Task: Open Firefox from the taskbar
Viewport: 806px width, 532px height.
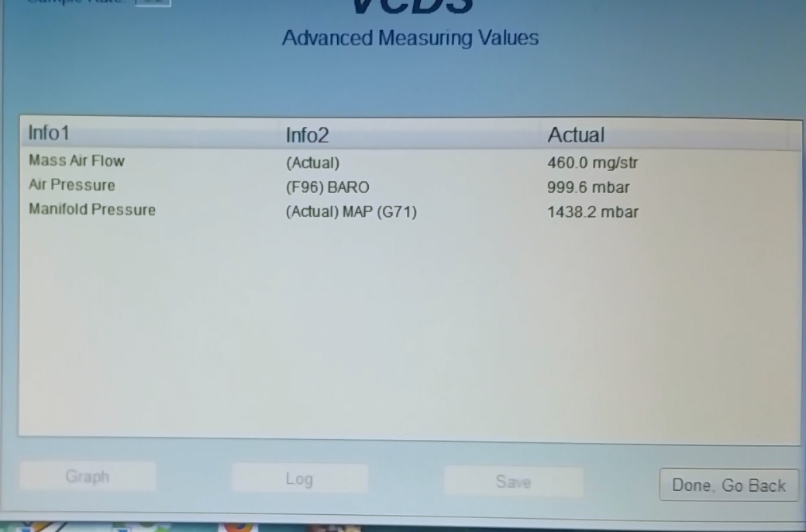Action: [237, 527]
